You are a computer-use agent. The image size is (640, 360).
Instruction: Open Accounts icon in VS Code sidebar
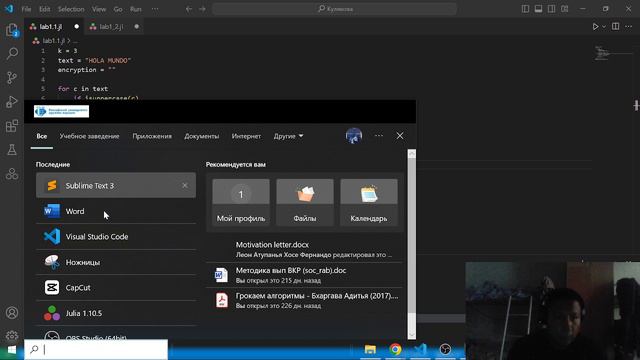tap(12, 313)
